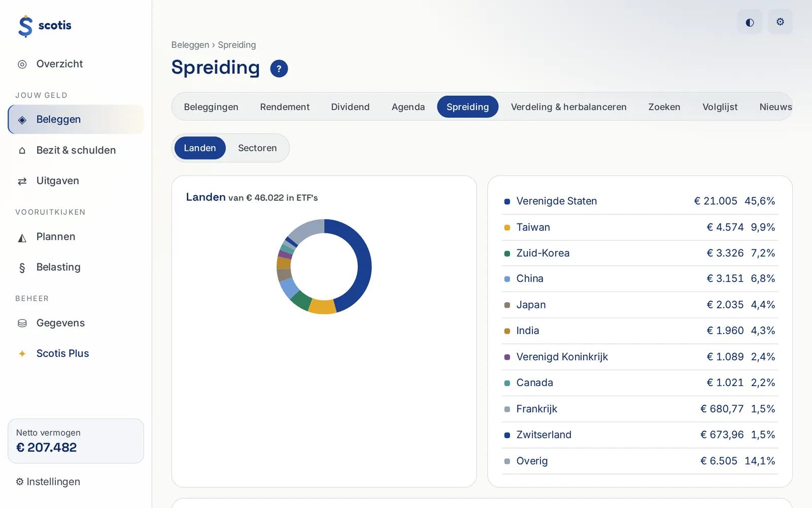Switch to Sectoren view
Screen dimensions: 812x508
click(257, 148)
